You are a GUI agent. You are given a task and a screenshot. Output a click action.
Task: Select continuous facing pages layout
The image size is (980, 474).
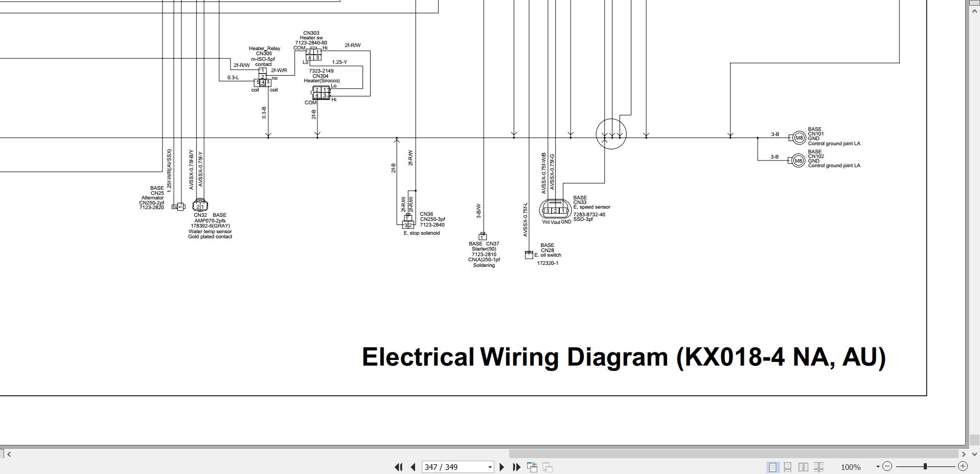point(819,467)
